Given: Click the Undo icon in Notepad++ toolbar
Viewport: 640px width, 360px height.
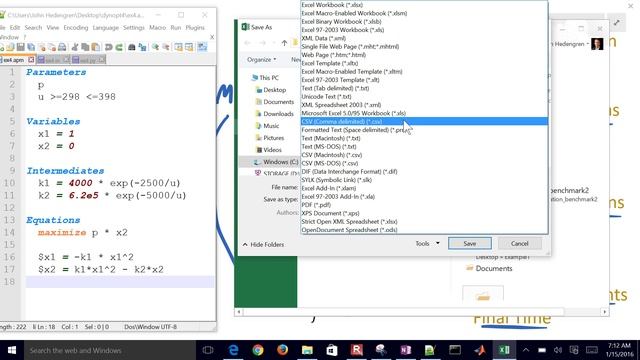Looking at the screenshot, I should tap(109, 47).
